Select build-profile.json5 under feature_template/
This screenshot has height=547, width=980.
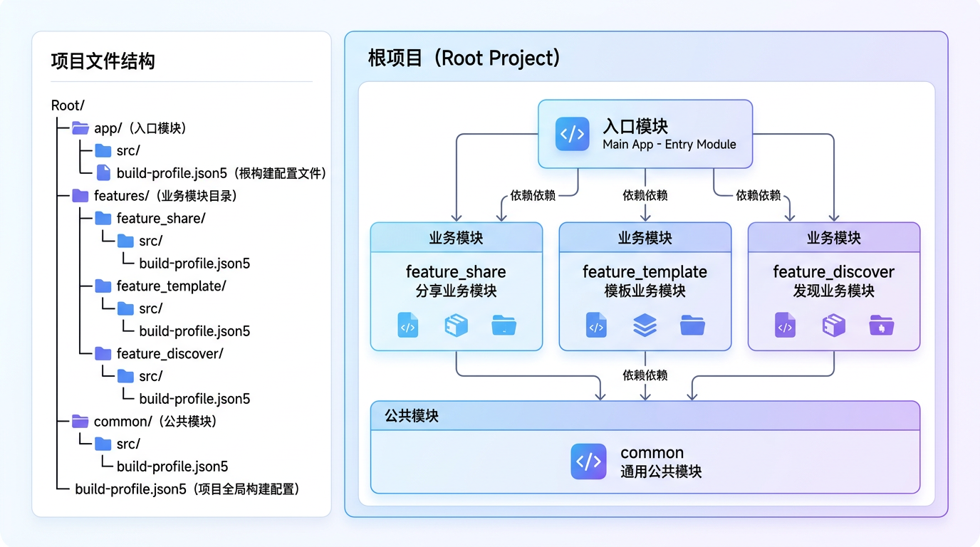click(194, 331)
